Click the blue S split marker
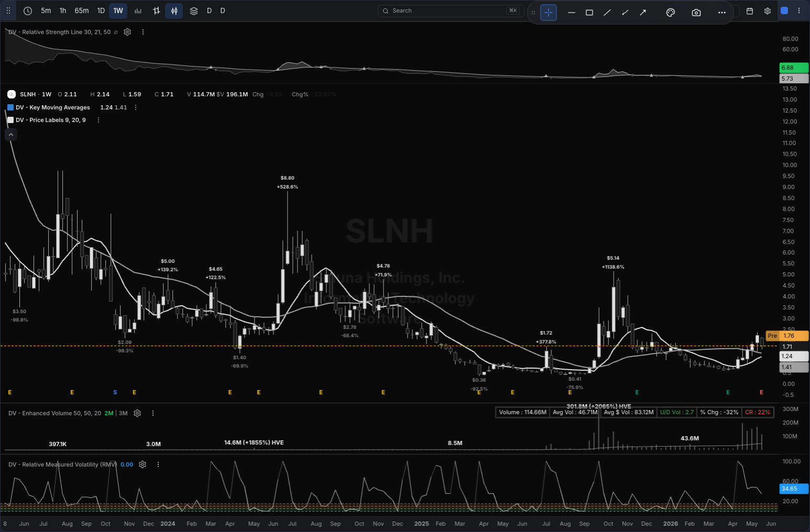Screen dimensions: 810x532 coord(115,392)
